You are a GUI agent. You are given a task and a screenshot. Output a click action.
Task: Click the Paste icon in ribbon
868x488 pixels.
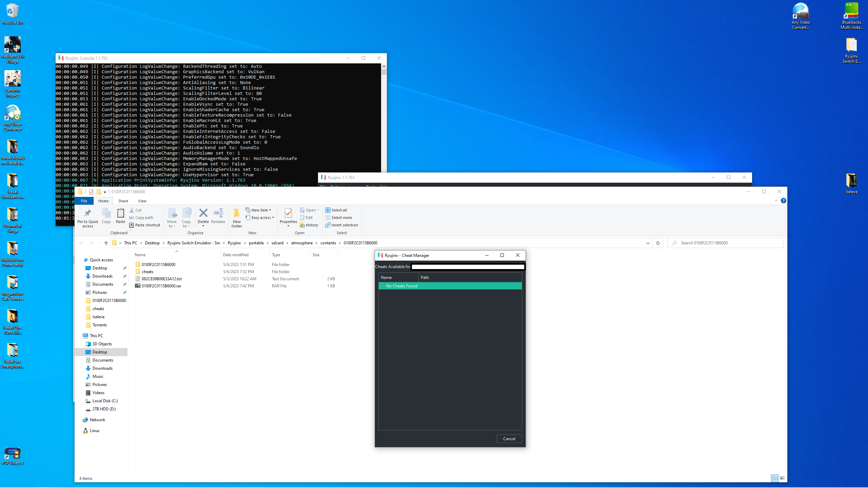tap(120, 216)
